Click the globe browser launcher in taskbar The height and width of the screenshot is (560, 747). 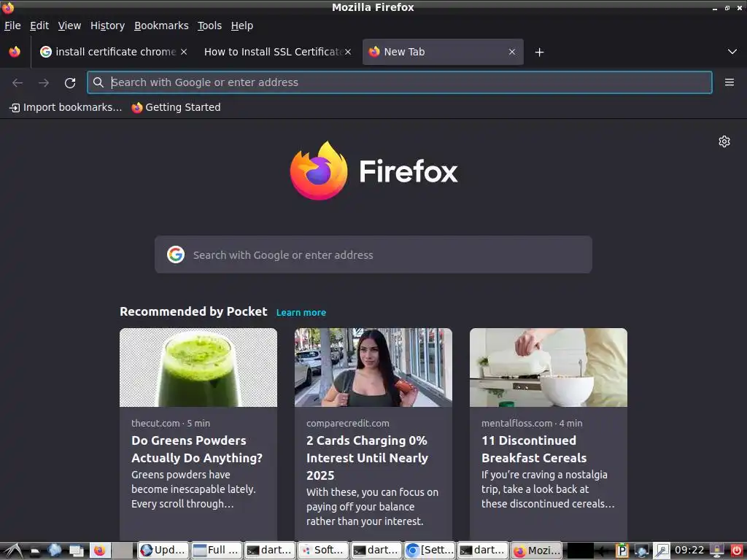pos(55,551)
